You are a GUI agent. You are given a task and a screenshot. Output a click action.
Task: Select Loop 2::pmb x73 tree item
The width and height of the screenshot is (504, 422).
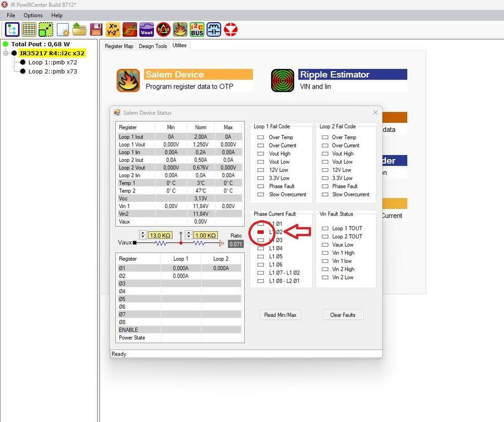click(x=52, y=72)
